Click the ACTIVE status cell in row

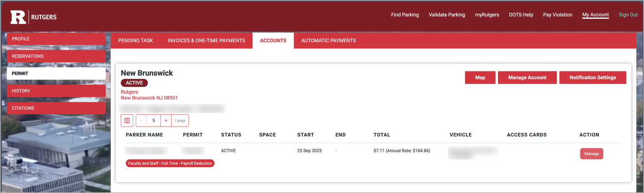(229, 151)
